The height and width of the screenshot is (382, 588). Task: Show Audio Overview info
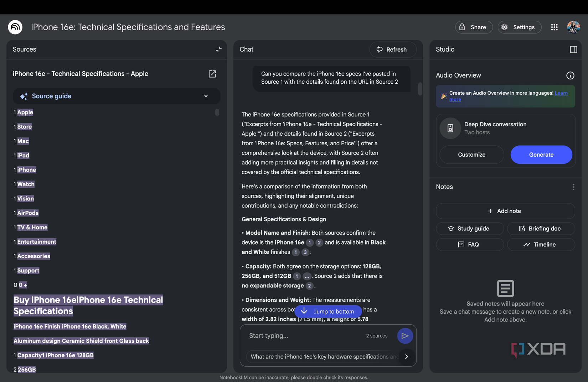(570, 75)
